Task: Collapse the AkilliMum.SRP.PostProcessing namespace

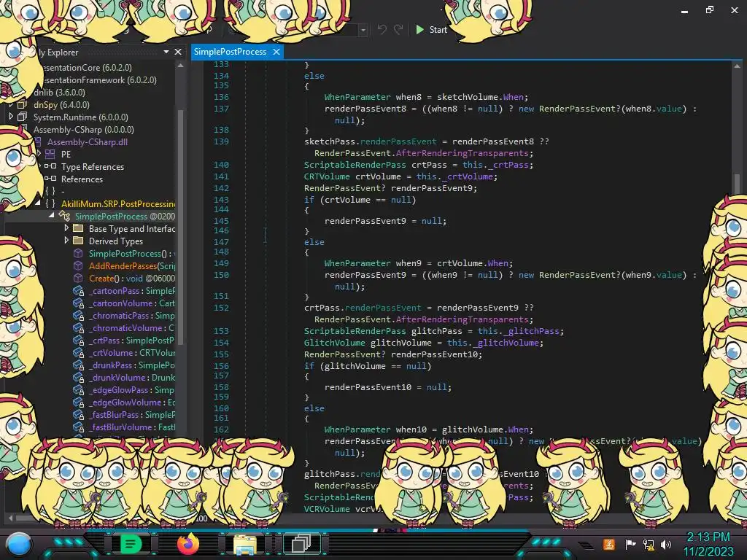Action: point(38,203)
